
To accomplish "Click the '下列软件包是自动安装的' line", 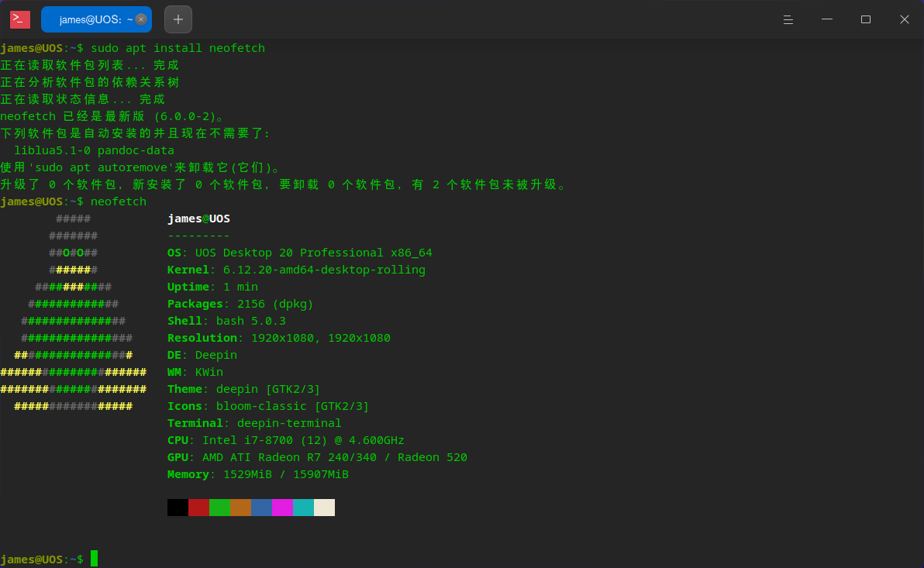I will tap(136, 134).
